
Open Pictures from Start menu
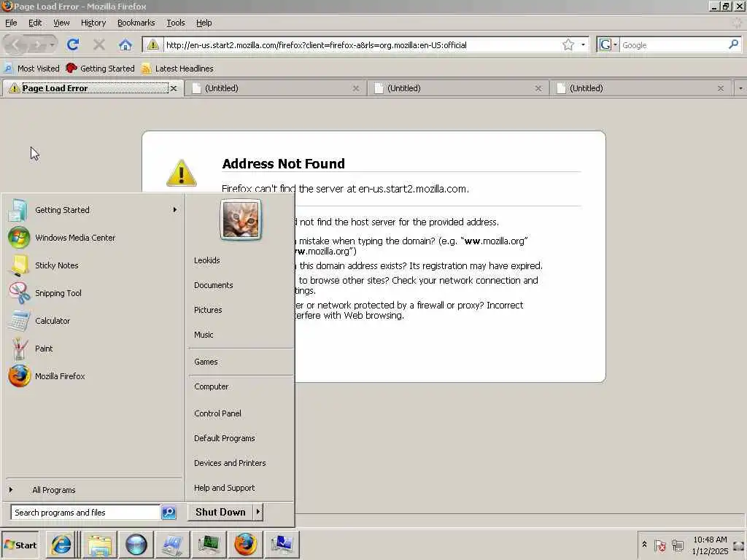coord(208,310)
